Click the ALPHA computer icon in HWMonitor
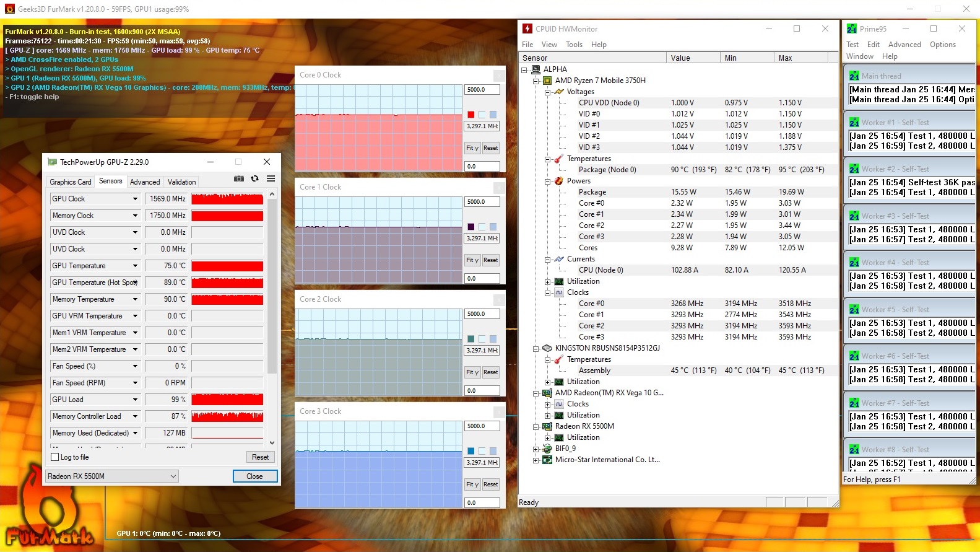The width and height of the screenshot is (980, 552). 536,69
